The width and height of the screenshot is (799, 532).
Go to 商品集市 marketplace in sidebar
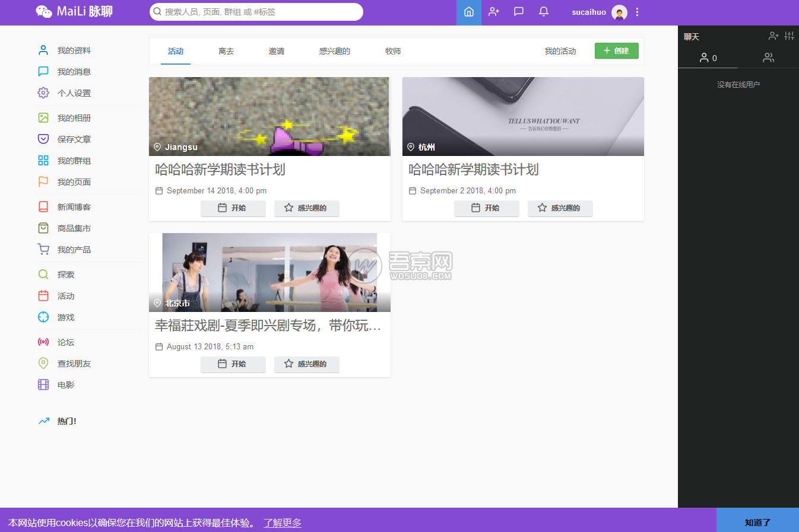tap(74, 228)
